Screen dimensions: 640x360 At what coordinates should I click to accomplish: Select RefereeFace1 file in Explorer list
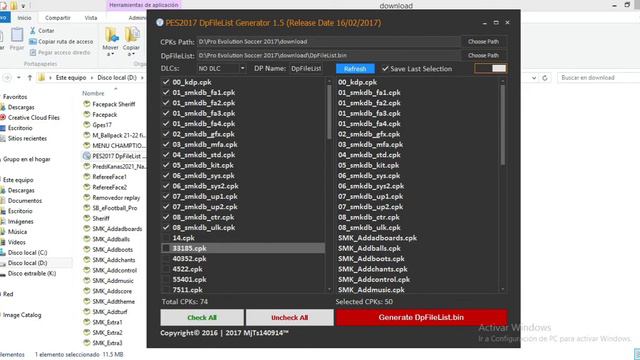click(109, 177)
